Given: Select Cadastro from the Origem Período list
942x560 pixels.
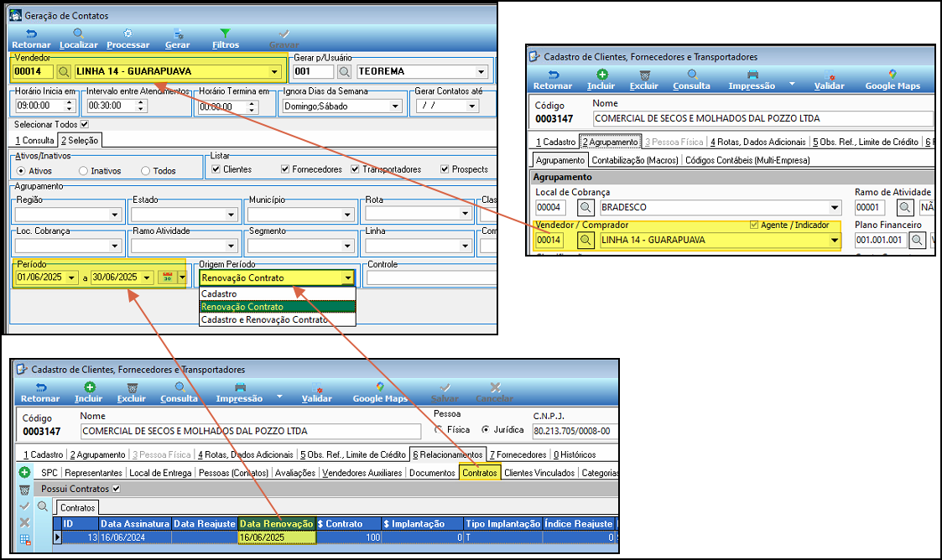Looking at the screenshot, I should pyautogui.click(x=277, y=294).
